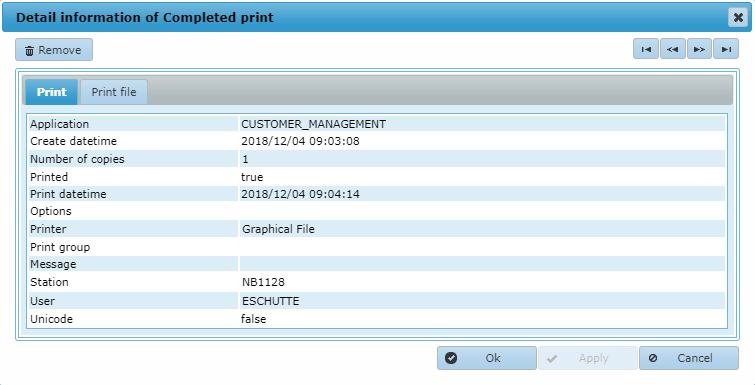
Task: Click the station value NB1128
Action: pyautogui.click(x=263, y=282)
